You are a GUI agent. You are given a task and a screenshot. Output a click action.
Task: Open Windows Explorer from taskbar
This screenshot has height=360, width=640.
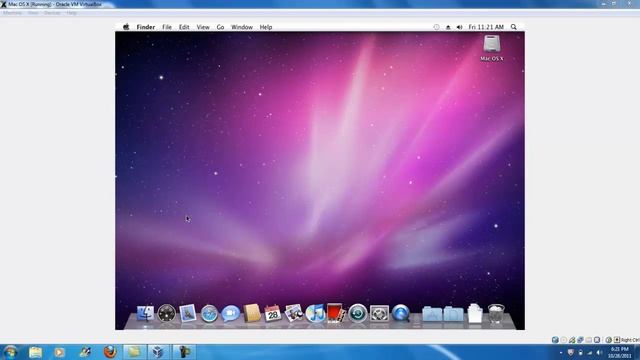(36, 352)
